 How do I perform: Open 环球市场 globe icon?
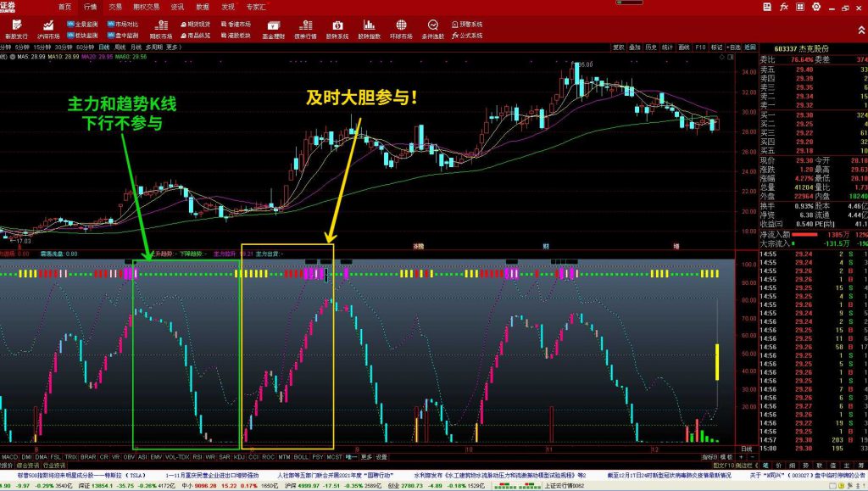tap(402, 29)
